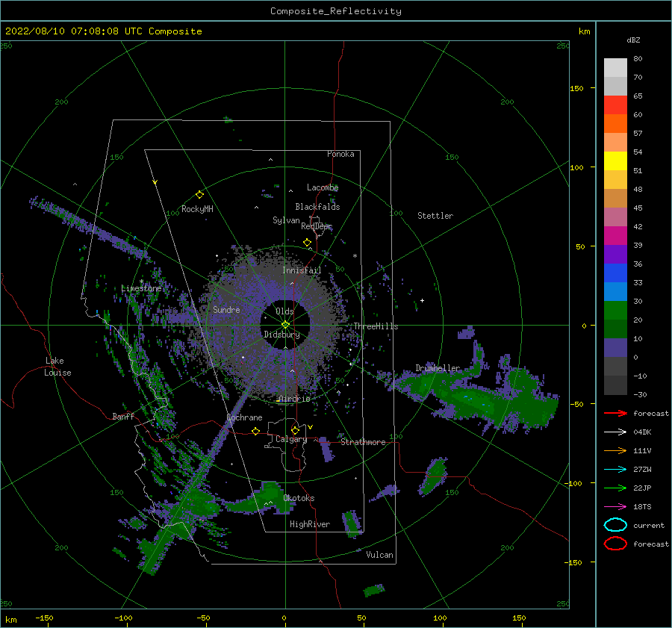Image resolution: width=672 pixels, height=628 pixels.
Task: Click the dBZ legend heading
Action: click(633, 40)
